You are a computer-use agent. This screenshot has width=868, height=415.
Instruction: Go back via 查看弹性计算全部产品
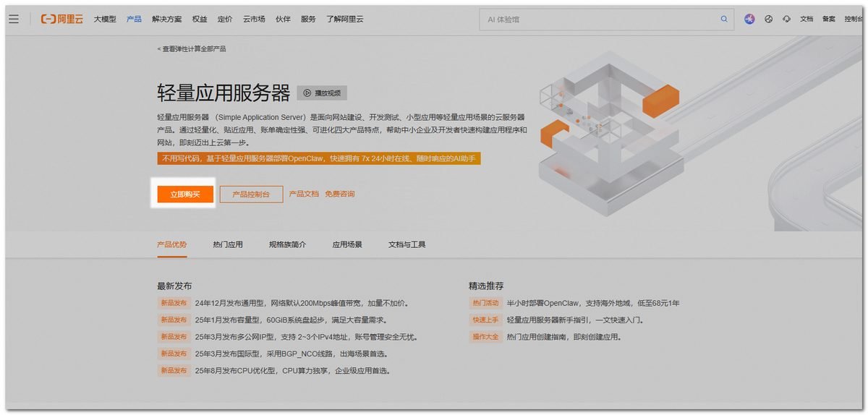click(x=192, y=49)
